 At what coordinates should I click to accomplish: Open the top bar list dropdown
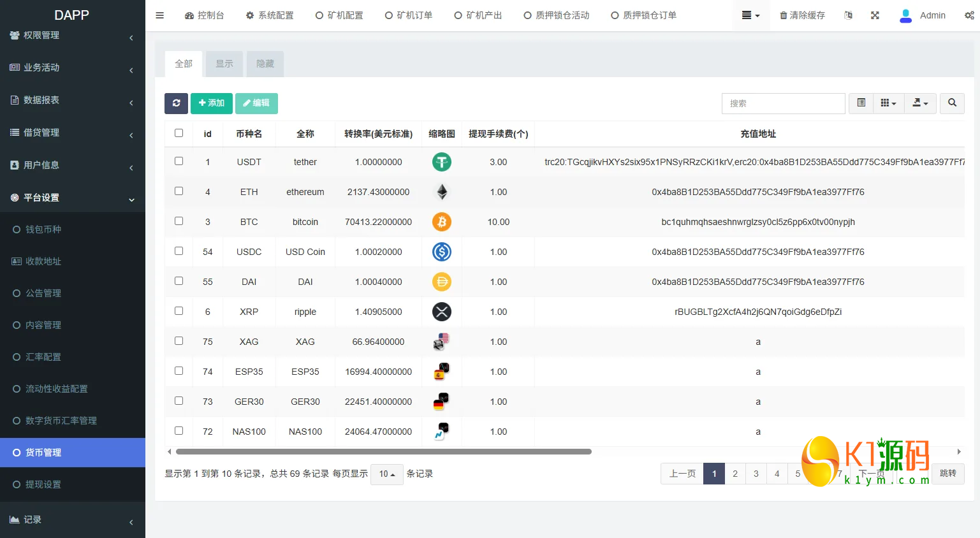coord(750,15)
